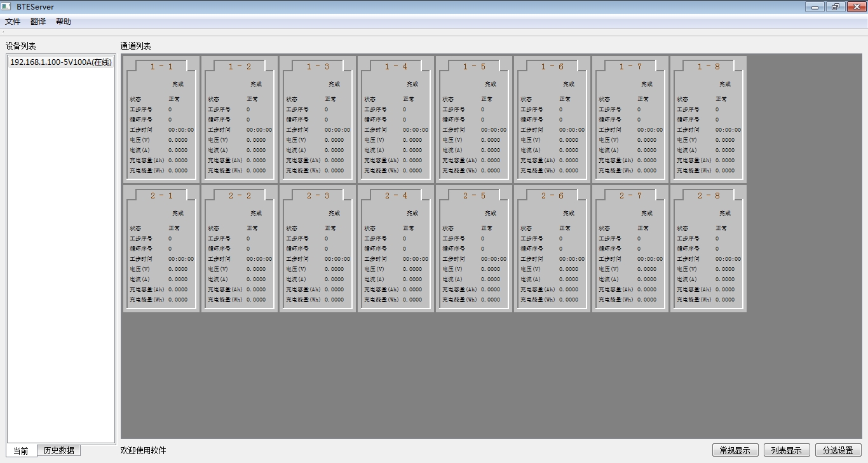The image size is (868, 463).
Task: Open the 帮助 menu
Action: 64,22
